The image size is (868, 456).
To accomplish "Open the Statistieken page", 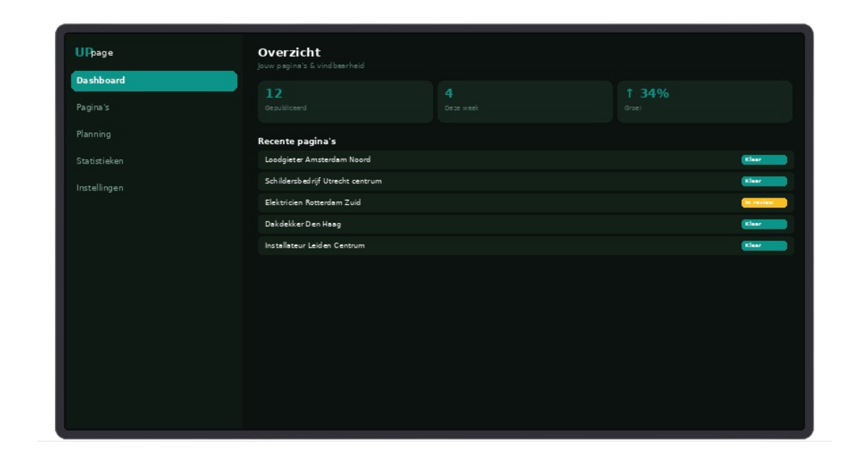I will pyautogui.click(x=100, y=161).
